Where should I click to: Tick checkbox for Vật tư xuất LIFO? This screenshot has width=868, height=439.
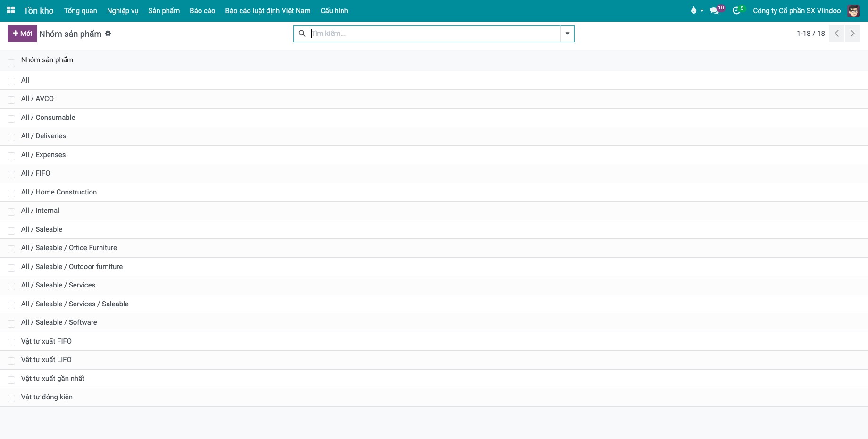click(x=11, y=361)
